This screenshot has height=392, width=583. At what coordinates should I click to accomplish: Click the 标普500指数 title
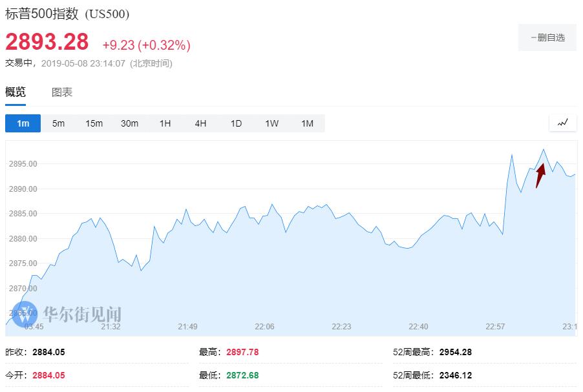43,14
